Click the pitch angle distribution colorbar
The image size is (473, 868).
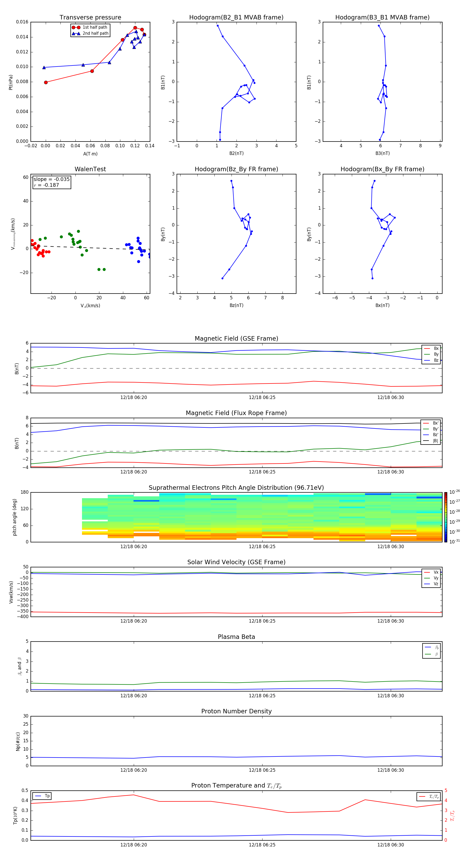click(x=446, y=517)
